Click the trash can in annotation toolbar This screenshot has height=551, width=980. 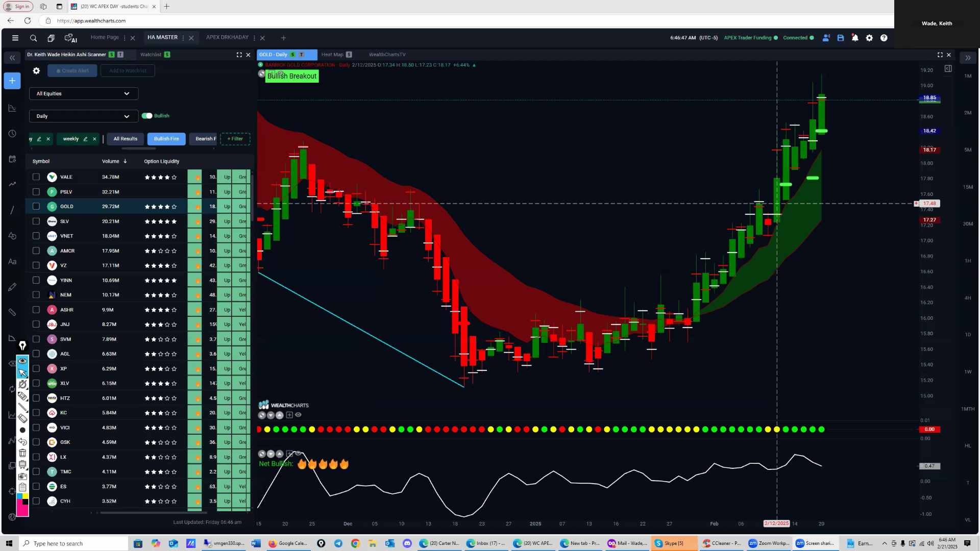click(x=22, y=453)
